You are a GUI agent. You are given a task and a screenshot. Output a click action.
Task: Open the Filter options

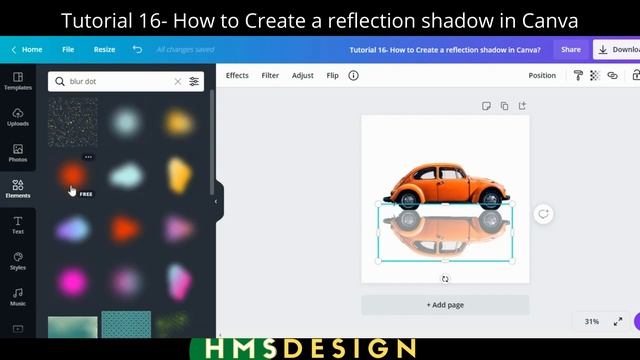270,76
